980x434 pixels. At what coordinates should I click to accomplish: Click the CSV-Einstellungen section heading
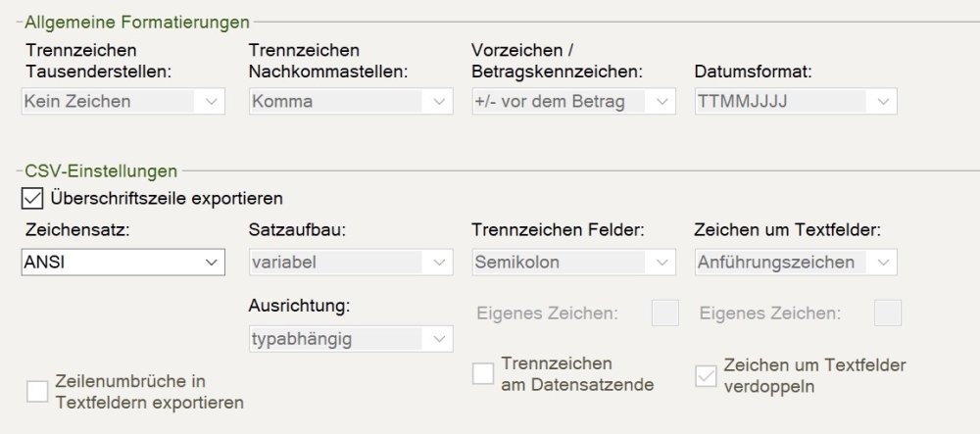click(101, 170)
